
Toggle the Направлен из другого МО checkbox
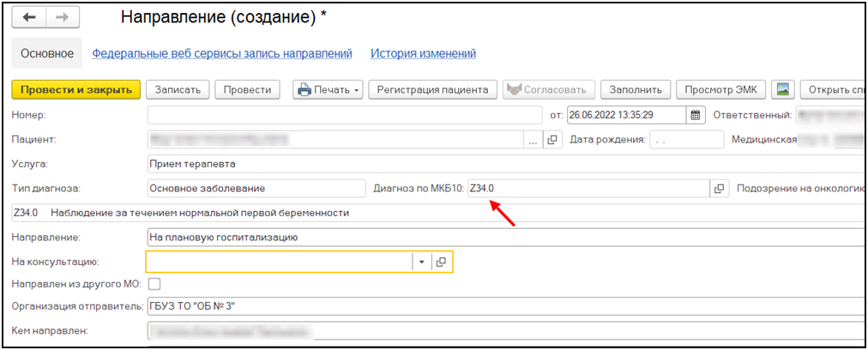pos(154,284)
